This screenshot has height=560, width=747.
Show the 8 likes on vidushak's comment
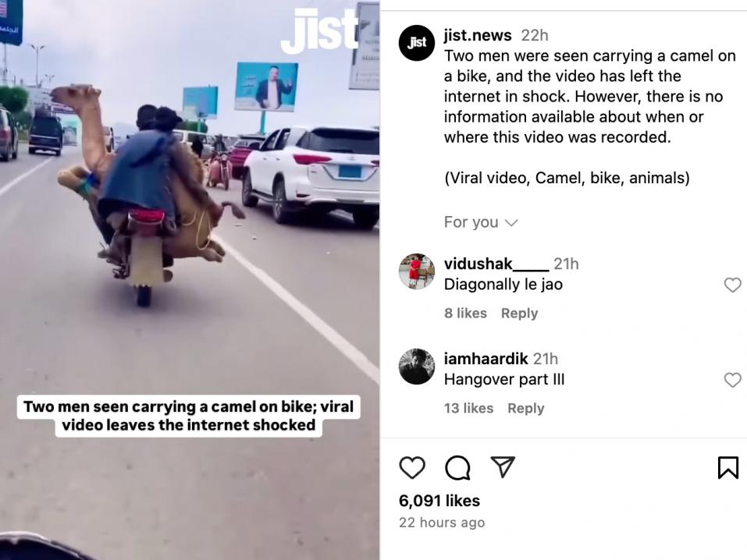[x=465, y=314]
